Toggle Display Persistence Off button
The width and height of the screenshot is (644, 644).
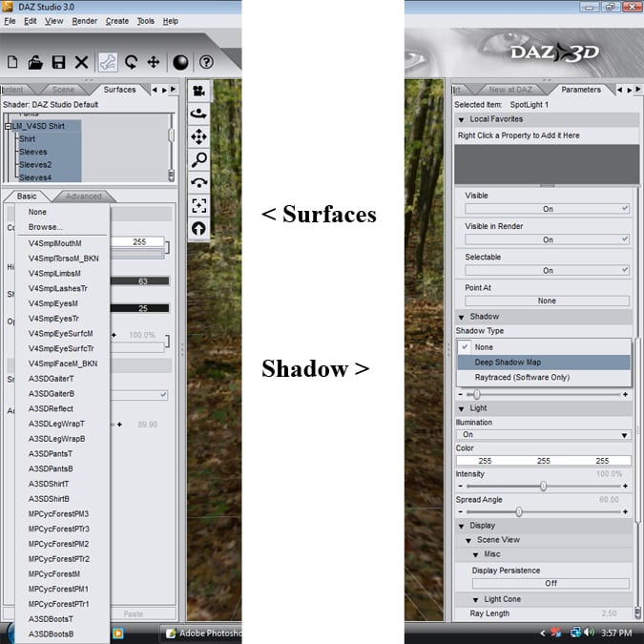(x=551, y=583)
